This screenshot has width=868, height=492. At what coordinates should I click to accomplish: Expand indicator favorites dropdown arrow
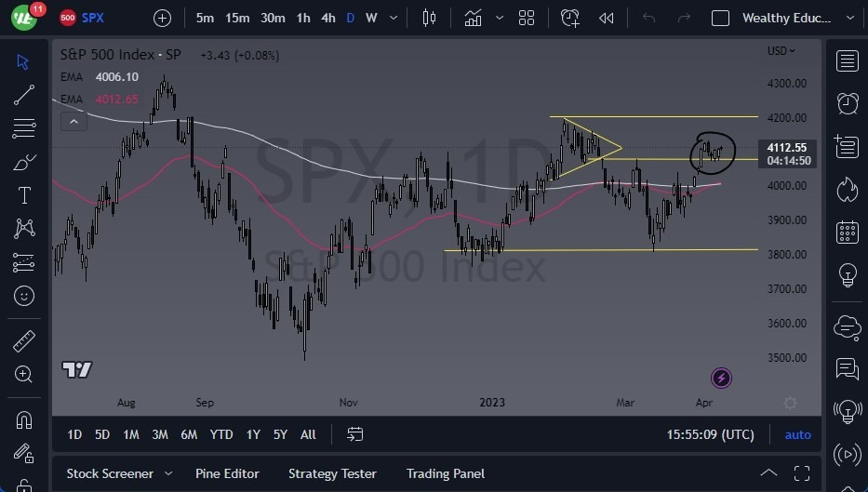tap(500, 19)
